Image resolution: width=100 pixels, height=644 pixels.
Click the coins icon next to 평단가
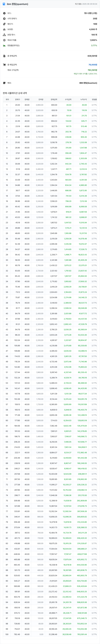4,24
